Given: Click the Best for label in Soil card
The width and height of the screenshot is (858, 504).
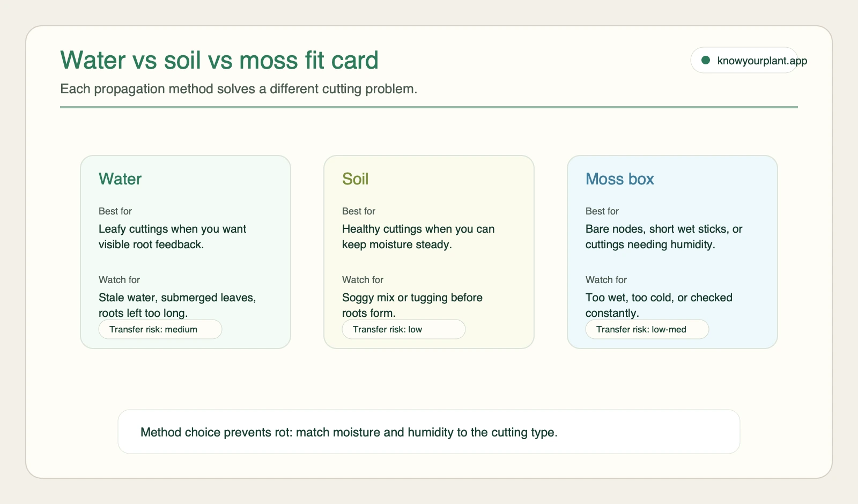Looking at the screenshot, I should [x=359, y=211].
